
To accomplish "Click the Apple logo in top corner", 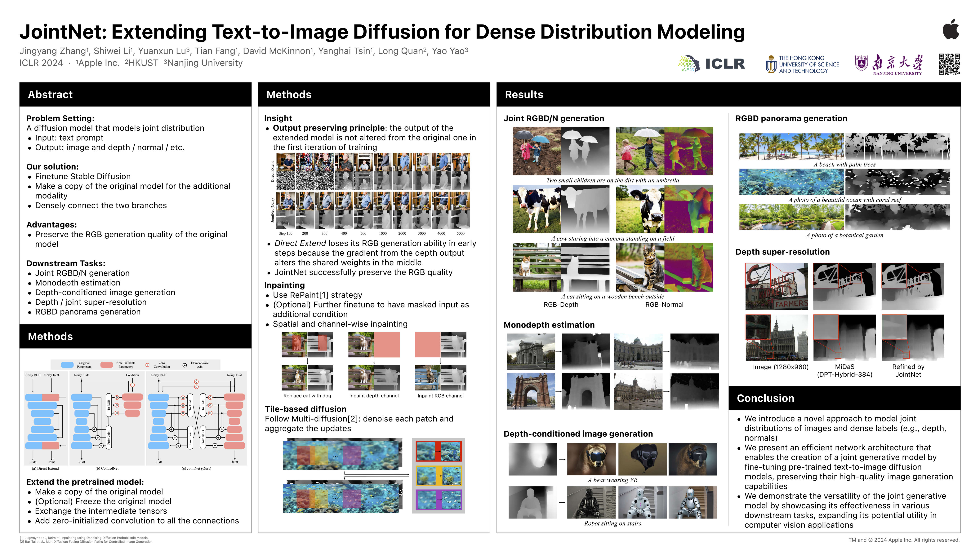I will 951,29.
